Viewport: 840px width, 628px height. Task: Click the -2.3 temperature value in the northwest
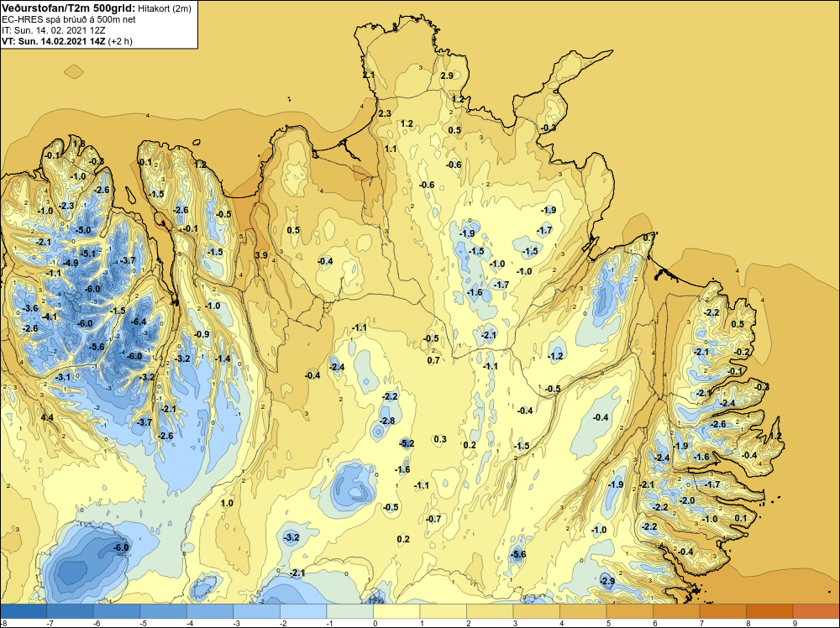[66, 206]
